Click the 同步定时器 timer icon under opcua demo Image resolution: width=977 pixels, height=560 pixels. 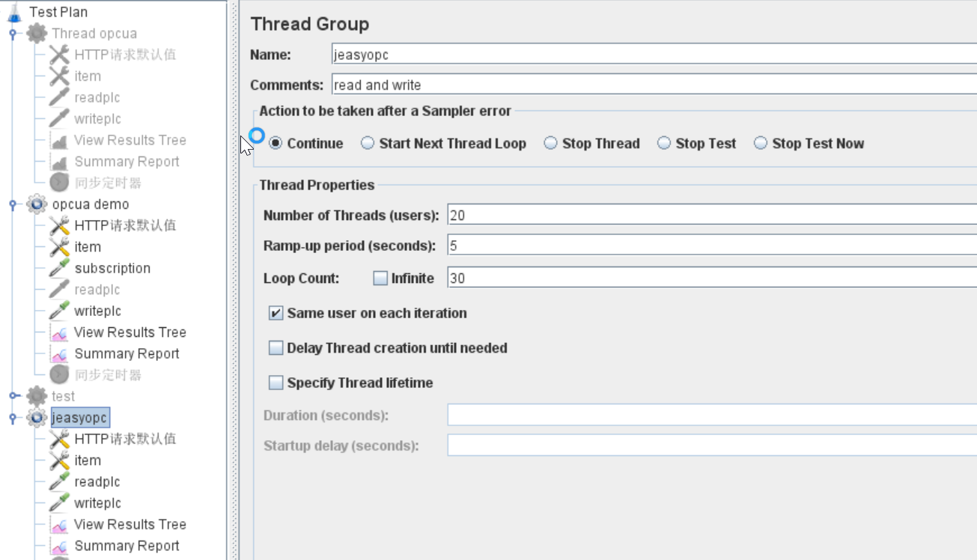(58, 374)
